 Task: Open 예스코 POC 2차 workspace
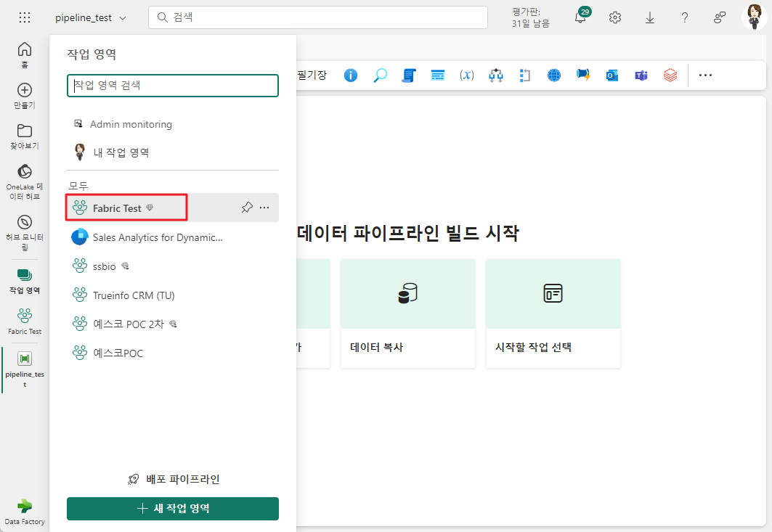[x=172, y=324]
